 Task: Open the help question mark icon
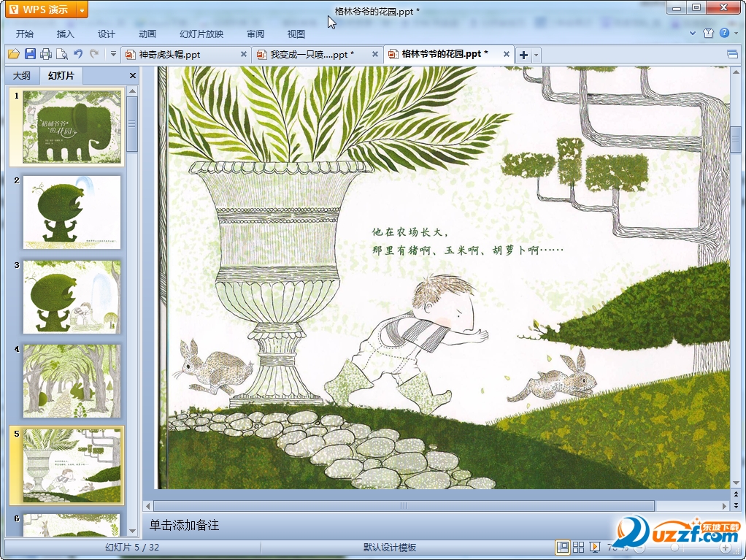pyautogui.click(x=724, y=33)
